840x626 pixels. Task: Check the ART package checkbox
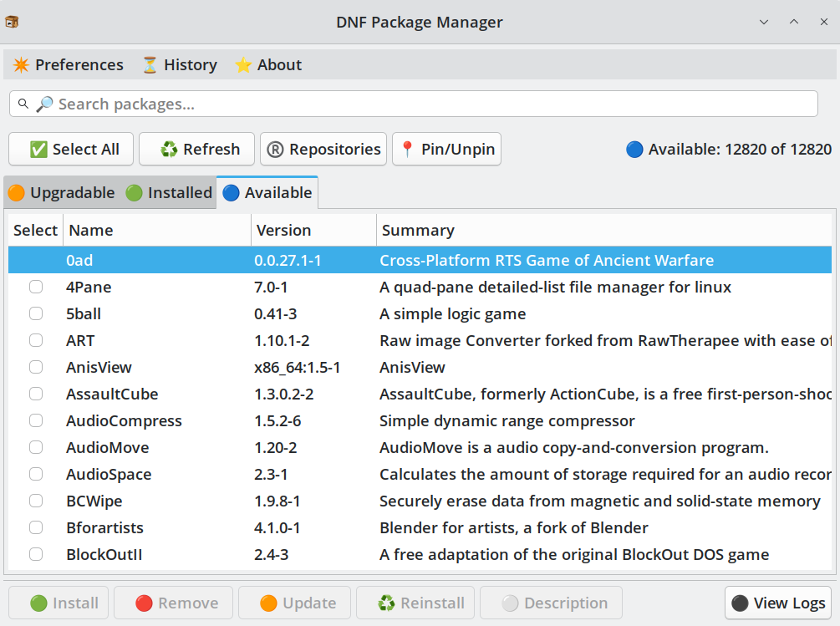click(36, 340)
